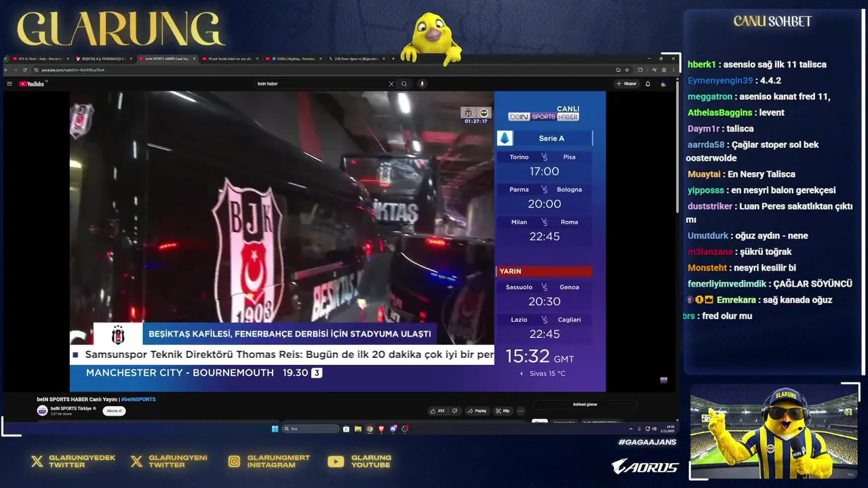Open Google Chrome from the taskbar
This screenshot has width=868, height=488.
(370, 428)
